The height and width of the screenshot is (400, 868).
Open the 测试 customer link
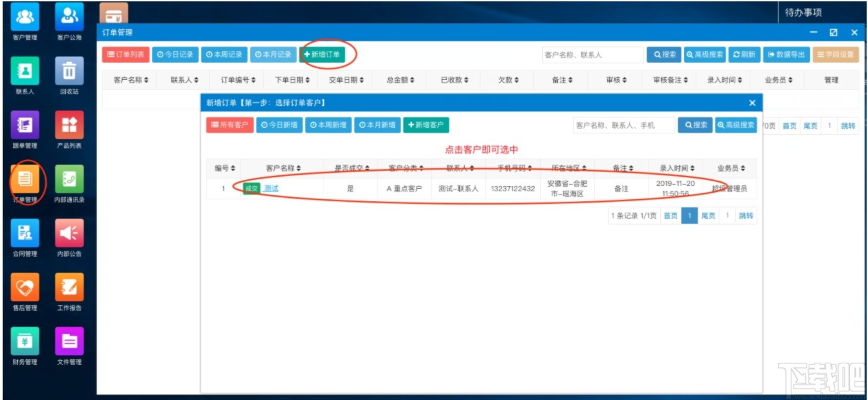[269, 189]
